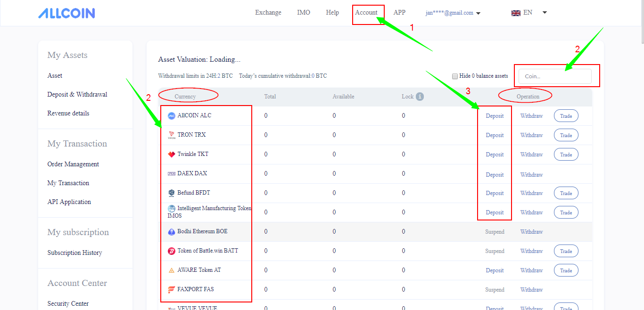Click the Bodhi Ethereum BOE icon
This screenshot has width=644, height=310.
pyautogui.click(x=172, y=232)
